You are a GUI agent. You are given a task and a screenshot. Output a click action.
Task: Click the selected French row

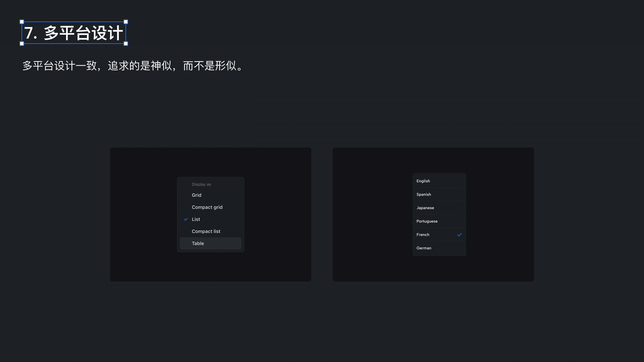(423, 235)
